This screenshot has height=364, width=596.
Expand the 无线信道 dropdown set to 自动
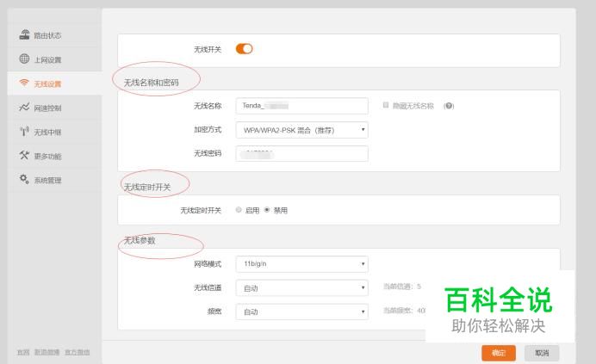pyautogui.click(x=301, y=288)
